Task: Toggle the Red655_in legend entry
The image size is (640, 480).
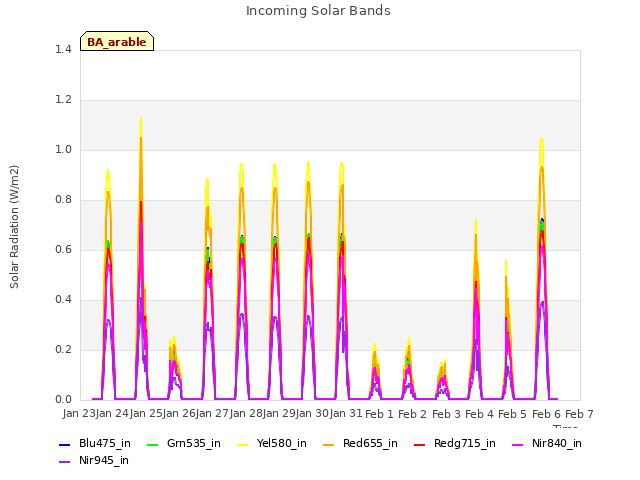Action: (360, 443)
